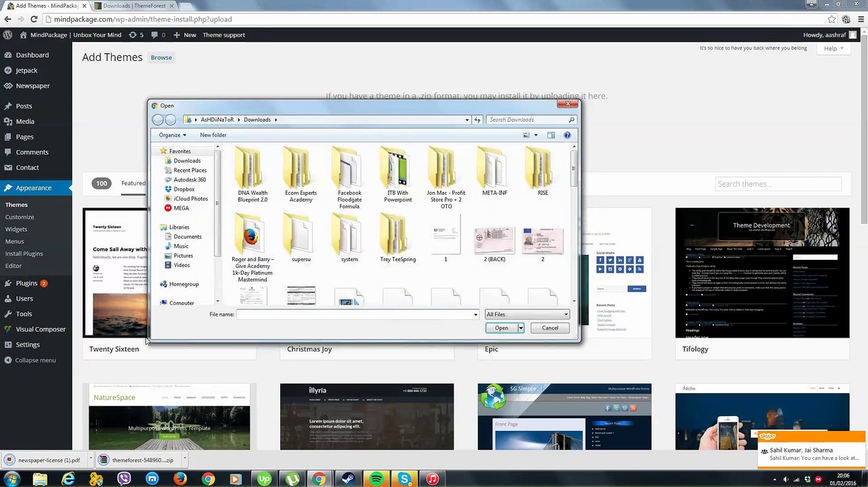
Task: Select the file named 2 (BACK)
Action: pyautogui.click(x=494, y=243)
